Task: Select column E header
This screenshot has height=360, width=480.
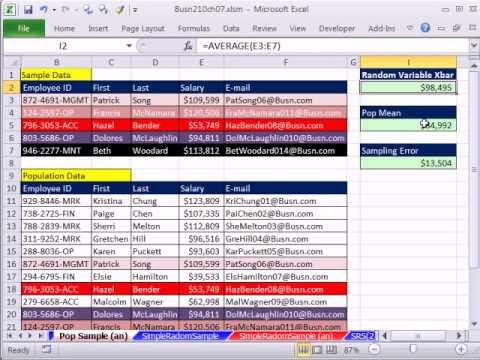Action: [x=201, y=62]
